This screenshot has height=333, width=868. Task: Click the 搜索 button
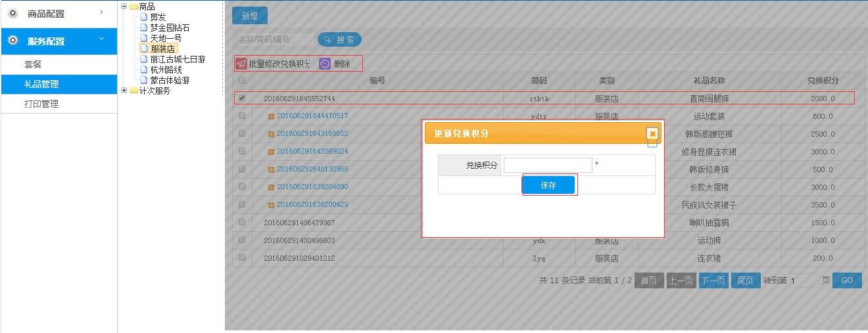[339, 40]
